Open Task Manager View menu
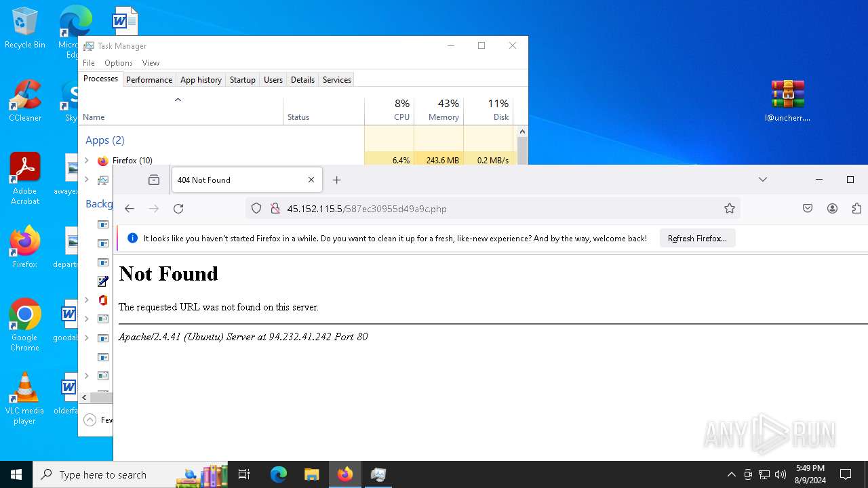Image resolution: width=868 pixels, height=488 pixels. click(151, 63)
